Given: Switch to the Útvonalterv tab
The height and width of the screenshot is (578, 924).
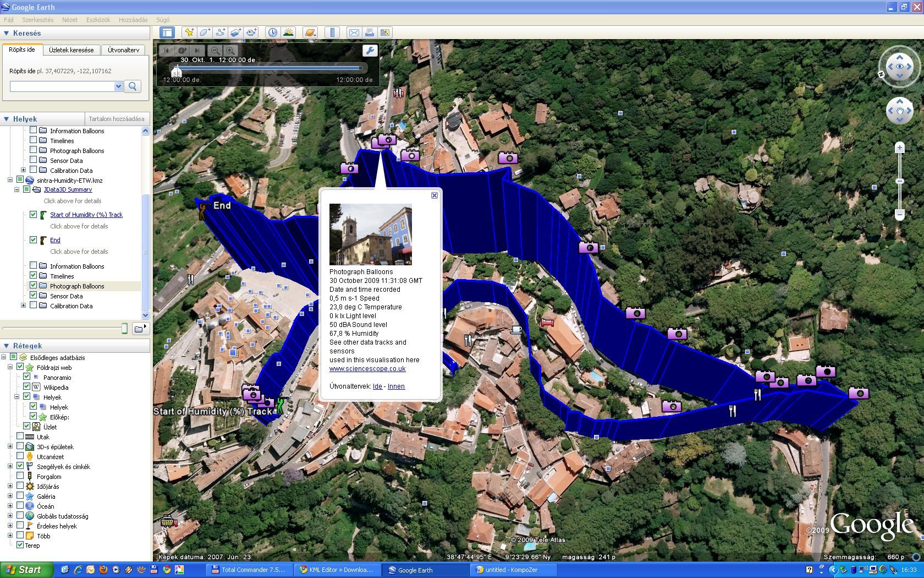Looking at the screenshot, I should (123, 50).
